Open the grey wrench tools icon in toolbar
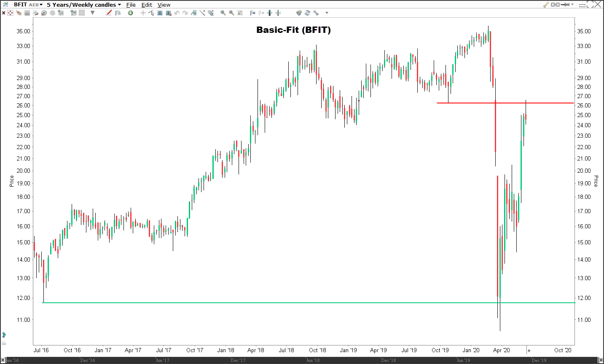Image resolution: width=604 pixels, height=364 pixels. pyautogui.click(x=316, y=13)
